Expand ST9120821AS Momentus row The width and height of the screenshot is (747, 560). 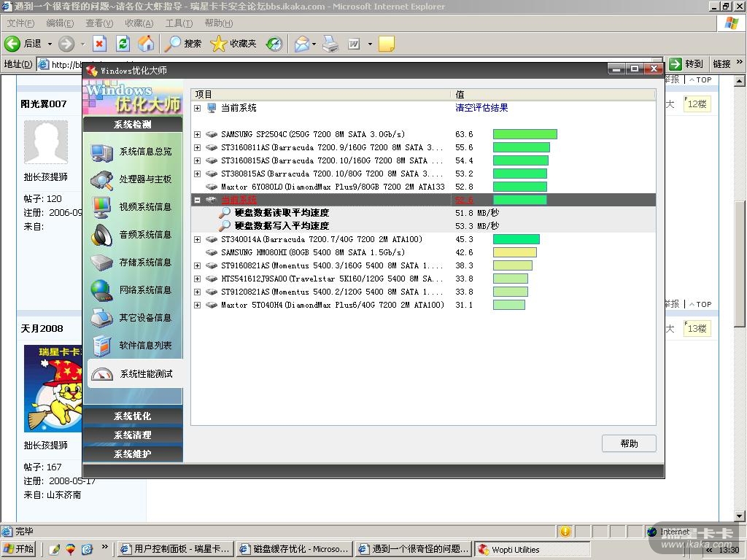pyautogui.click(x=197, y=292)
